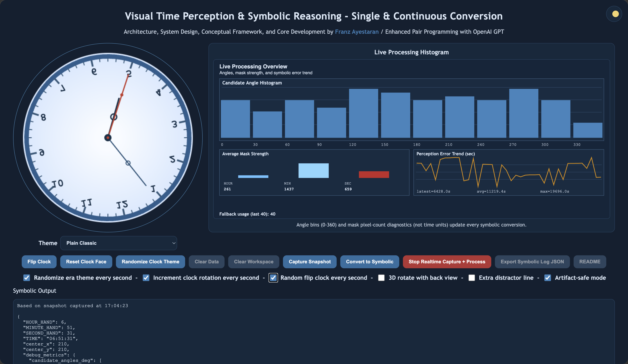
Task: Click the "TIME": "06:51:31" line
Action: tap(51, 339)
